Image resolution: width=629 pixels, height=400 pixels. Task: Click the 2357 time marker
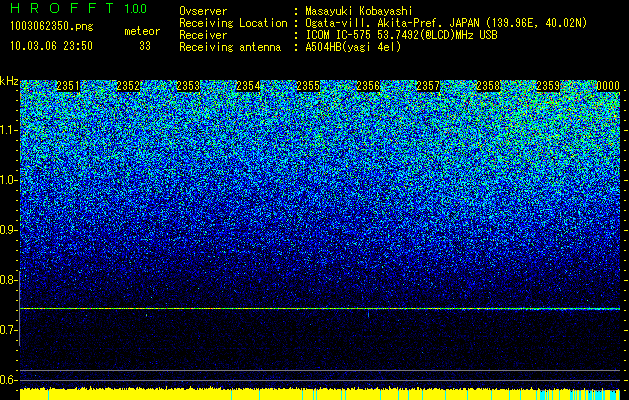click(428, 86)
